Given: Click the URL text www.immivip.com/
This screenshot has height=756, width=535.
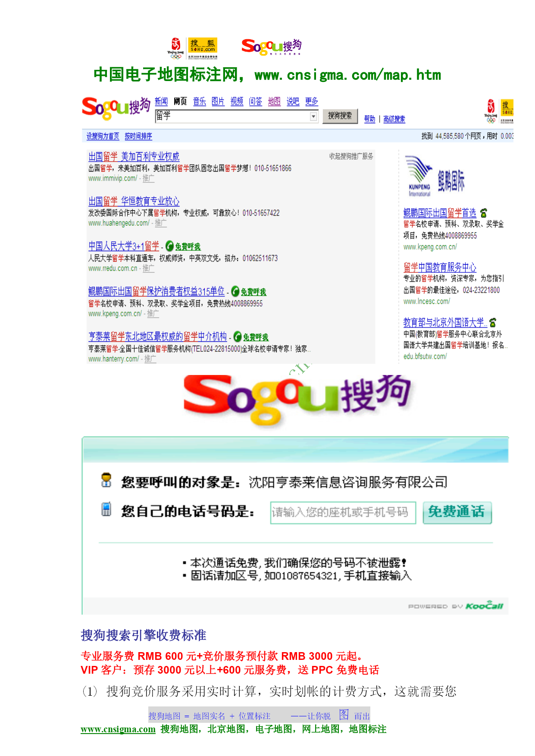Looking at the screenshot, I should point(113,178).
